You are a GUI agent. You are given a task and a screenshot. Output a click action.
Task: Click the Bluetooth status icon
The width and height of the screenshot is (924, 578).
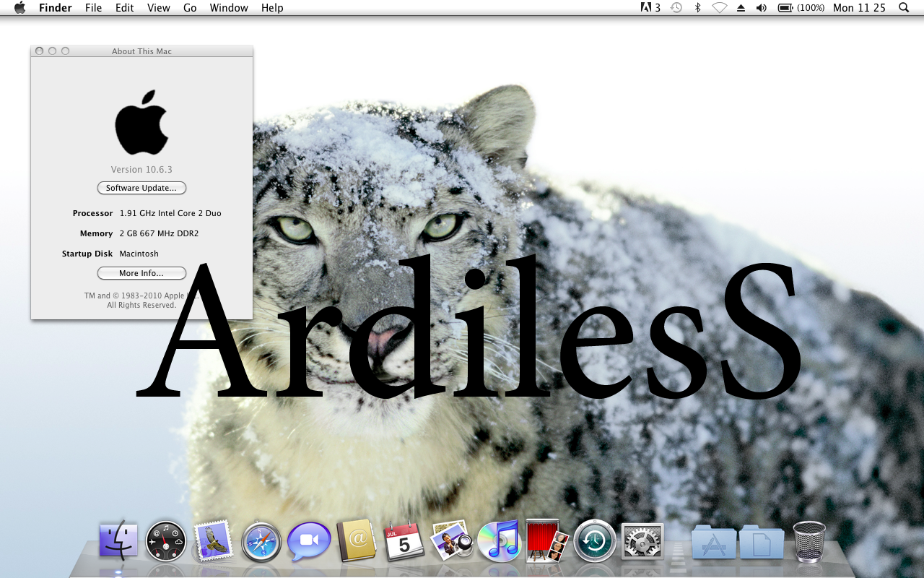pos(697,8)
